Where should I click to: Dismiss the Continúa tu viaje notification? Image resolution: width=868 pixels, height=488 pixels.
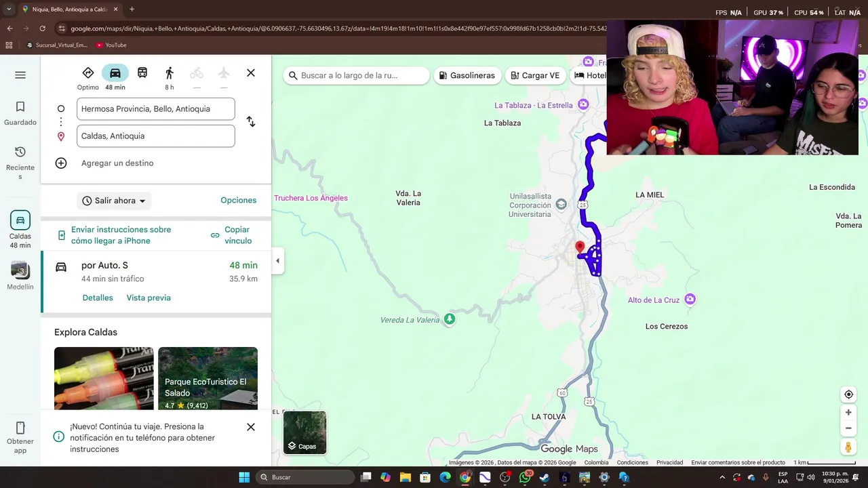(x=251, y=428)
